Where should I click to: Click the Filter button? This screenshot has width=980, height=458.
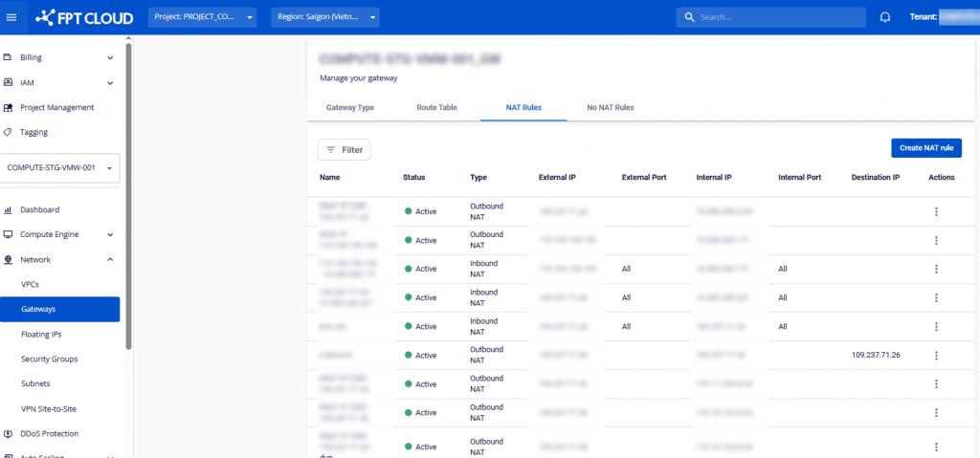pyautogui.click(x=344, y=149)
